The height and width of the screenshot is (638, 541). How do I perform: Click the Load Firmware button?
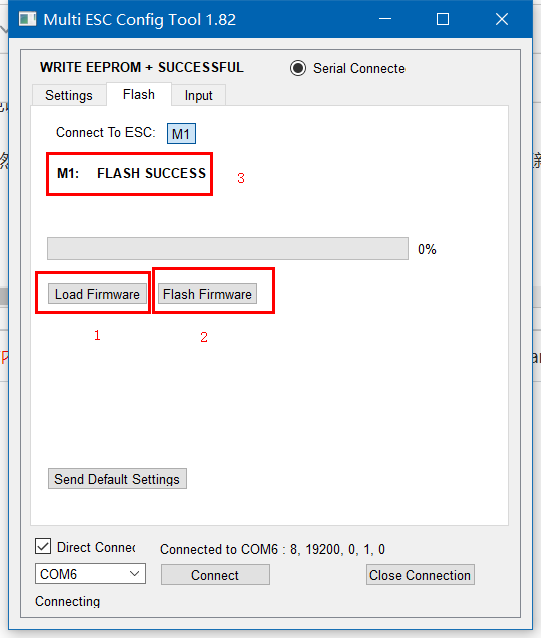pos(97,294)
